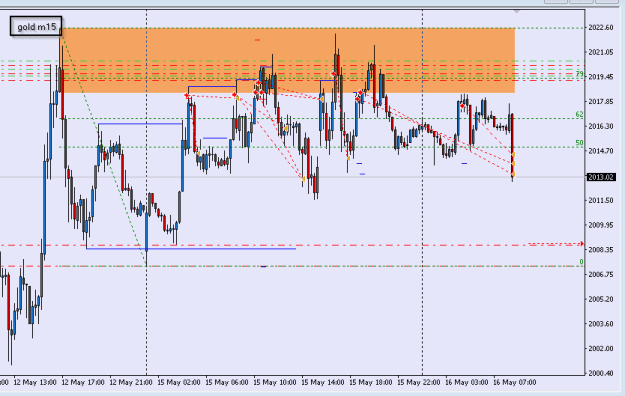
Task: Click time axis label 15 May 02:00
Action: coord(179,382)
